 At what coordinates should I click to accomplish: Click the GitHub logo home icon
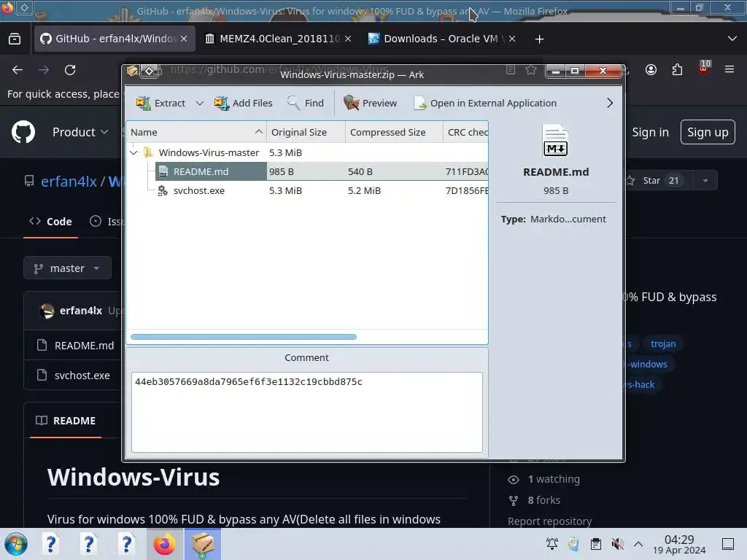(23, 132)
